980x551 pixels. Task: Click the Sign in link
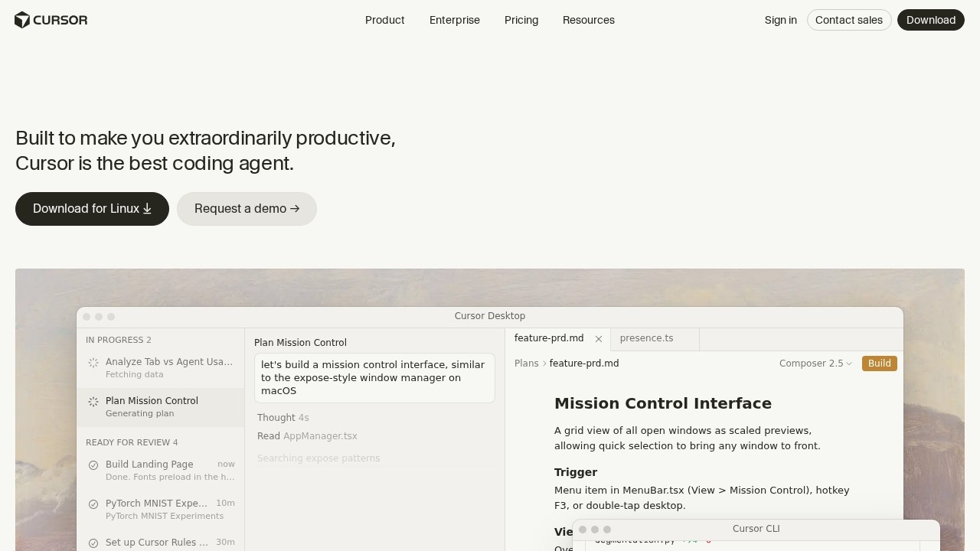point(780,20)
